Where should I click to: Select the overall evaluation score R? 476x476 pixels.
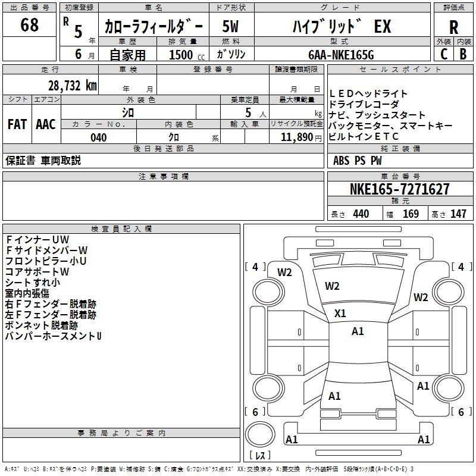click(454, 27)
